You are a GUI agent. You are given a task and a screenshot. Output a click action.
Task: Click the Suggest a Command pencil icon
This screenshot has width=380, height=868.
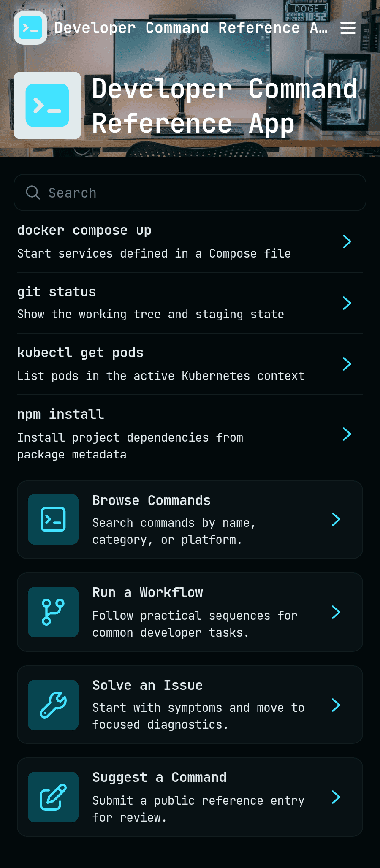point(53,797)
